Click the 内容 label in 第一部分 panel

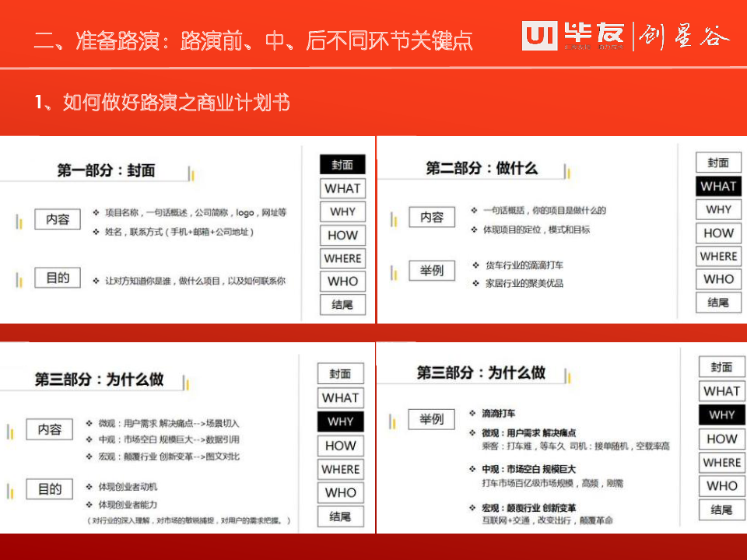[58, 219]
